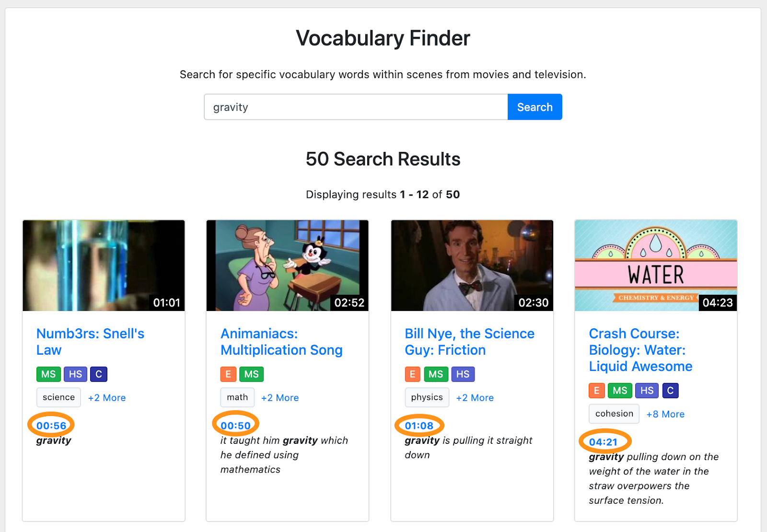Expand +2 More tags beside physics
Viewport: 767px width, 532px height.
coord(475,398)
